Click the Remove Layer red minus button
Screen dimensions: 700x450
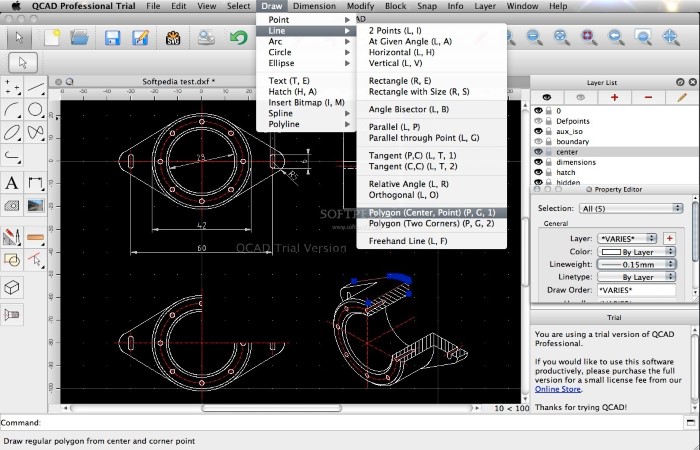tap(648, 97)
